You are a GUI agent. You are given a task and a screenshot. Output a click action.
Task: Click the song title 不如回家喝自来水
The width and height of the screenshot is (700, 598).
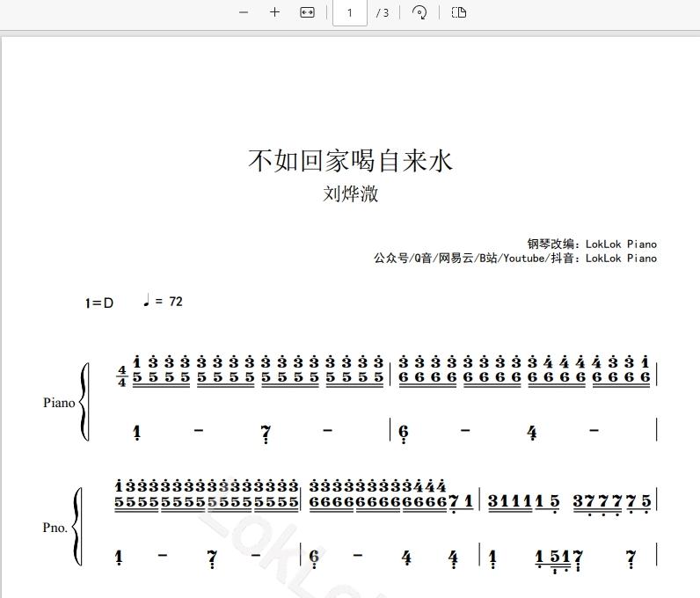pos(351,160)
